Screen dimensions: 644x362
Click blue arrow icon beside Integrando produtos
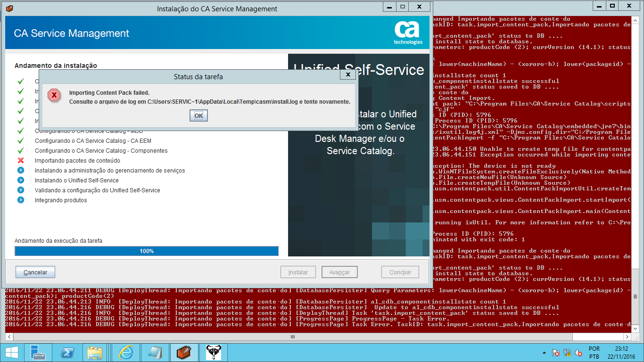pyautogui.click(x=21, y=200)
